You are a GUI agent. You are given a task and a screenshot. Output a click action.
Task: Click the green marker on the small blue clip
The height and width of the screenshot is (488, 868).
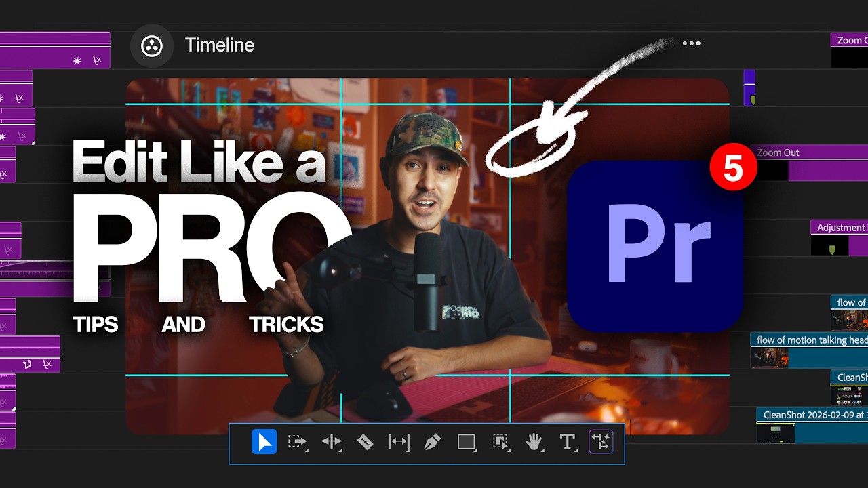pyautogui.click(x=752, y=100)
